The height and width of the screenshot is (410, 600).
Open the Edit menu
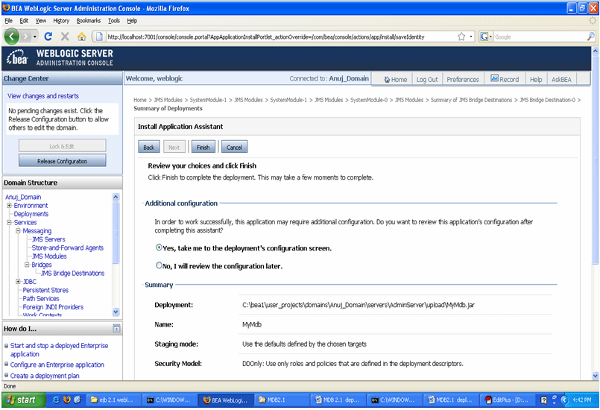coord(24,21)
